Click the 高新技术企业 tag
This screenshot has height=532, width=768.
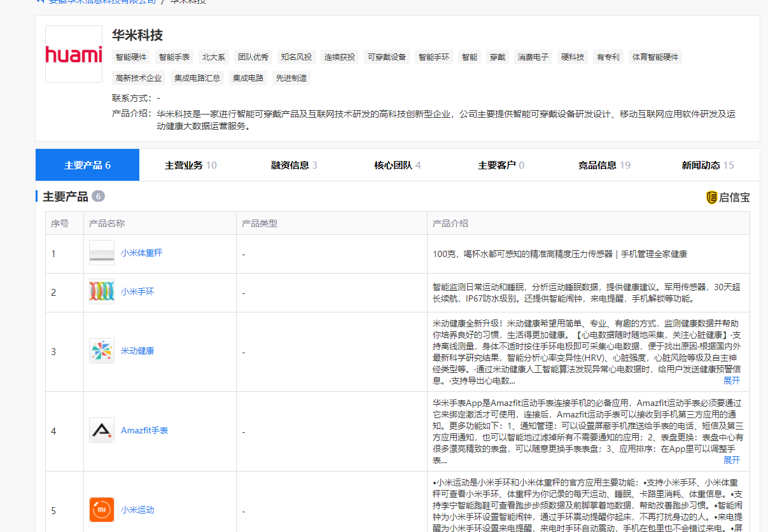point(139,78)
